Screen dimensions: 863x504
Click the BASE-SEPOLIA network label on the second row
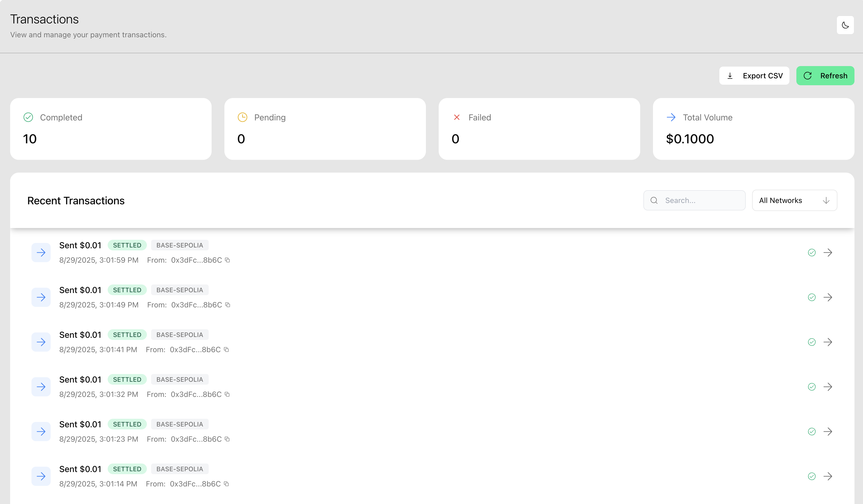click(x=179, y=290)
